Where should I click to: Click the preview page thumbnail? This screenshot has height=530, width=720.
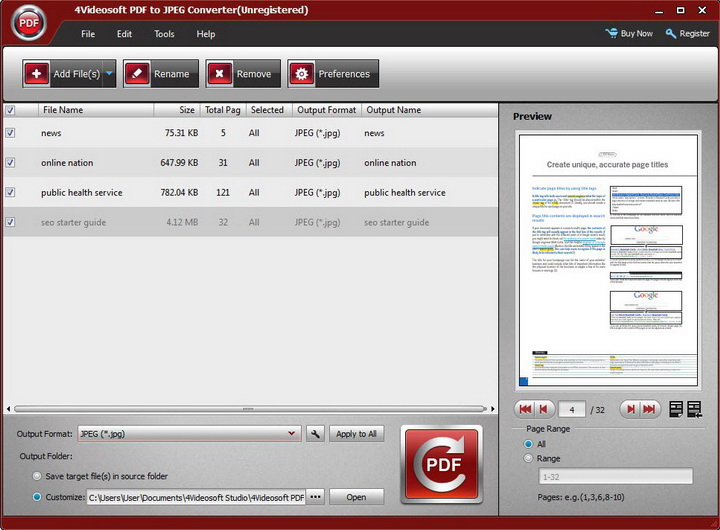(x=608, y=260)
